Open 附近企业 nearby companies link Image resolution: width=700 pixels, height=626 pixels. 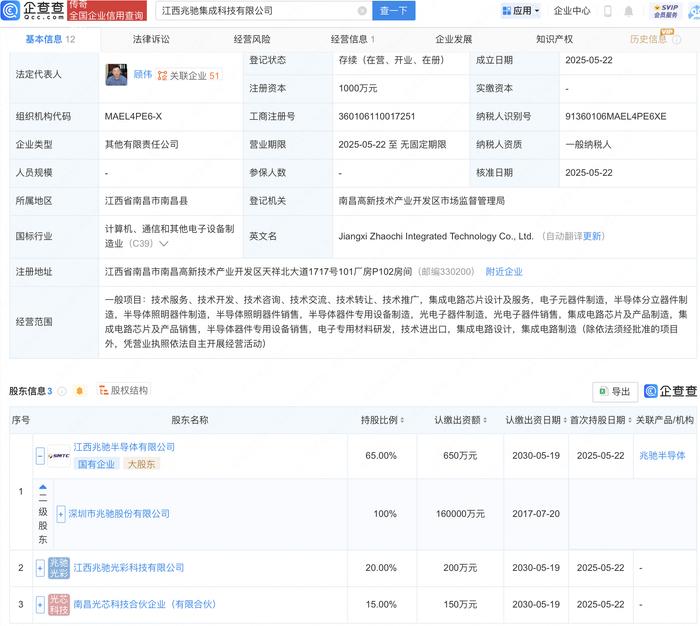click(x=504, y=271)
